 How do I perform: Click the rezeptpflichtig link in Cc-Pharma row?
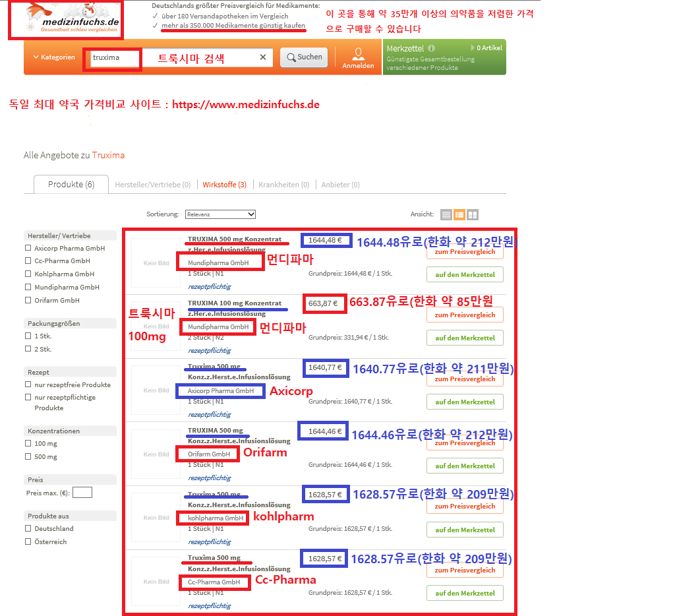(209, 605)
